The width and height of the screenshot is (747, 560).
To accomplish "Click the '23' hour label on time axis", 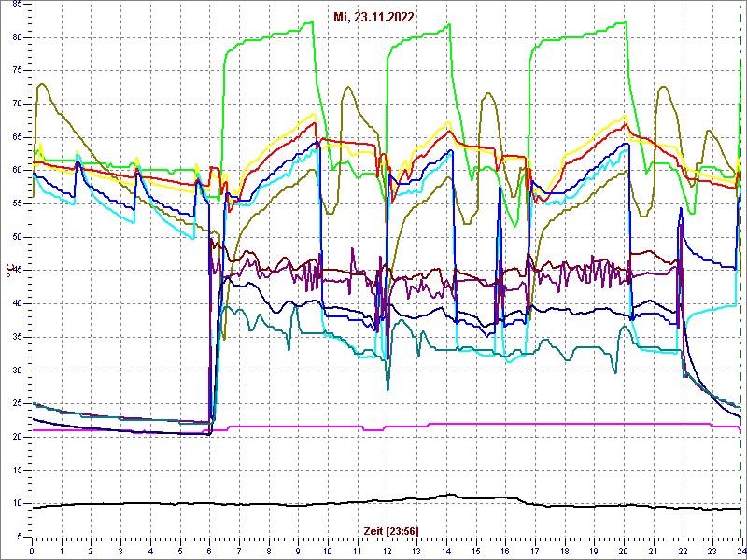I will pyautogui.click(x=712, y=552).
